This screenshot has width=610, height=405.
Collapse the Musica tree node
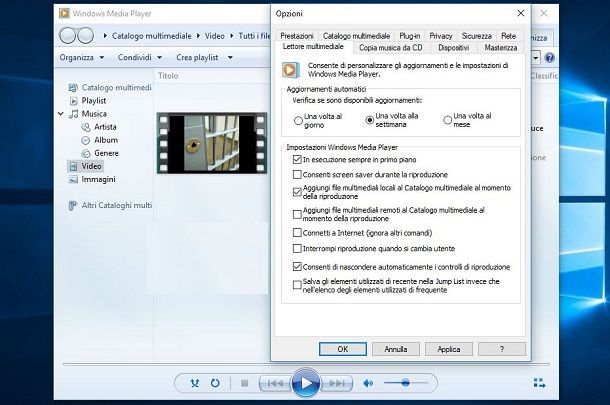tap(61, 114)
